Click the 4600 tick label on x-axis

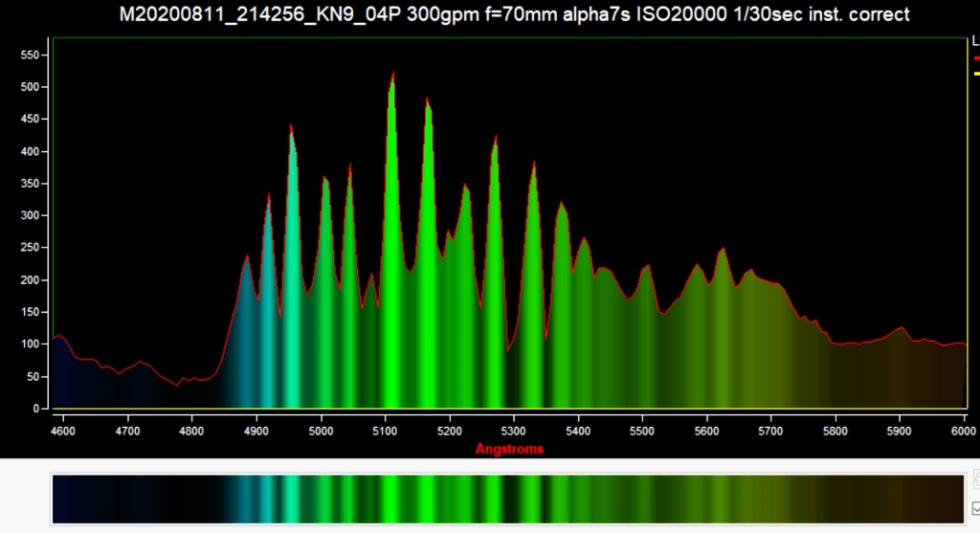pos(64,431)
